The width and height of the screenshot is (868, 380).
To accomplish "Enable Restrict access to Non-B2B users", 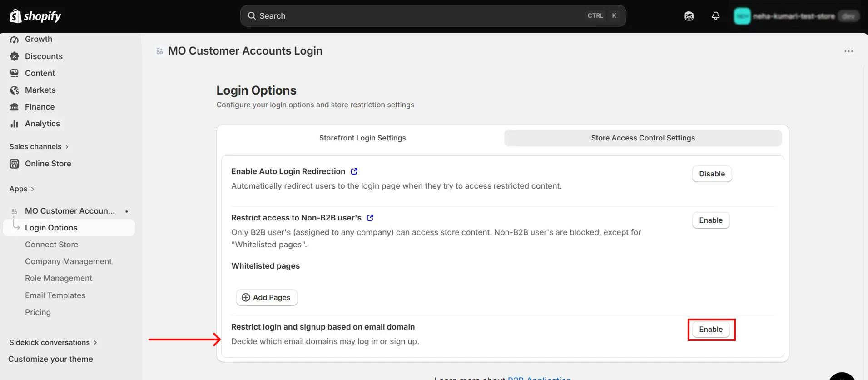I will pos(711,220).
